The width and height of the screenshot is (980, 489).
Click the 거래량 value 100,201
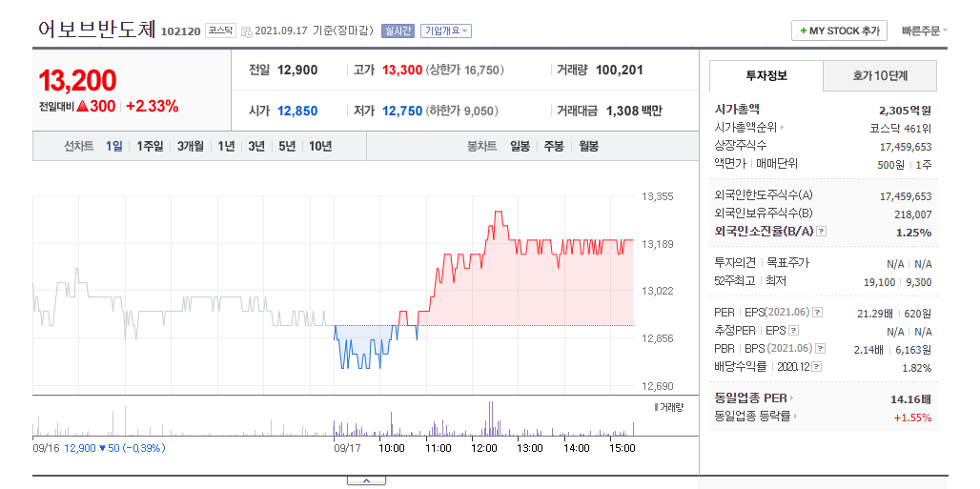pyautogui.click(x=620, y=70)
